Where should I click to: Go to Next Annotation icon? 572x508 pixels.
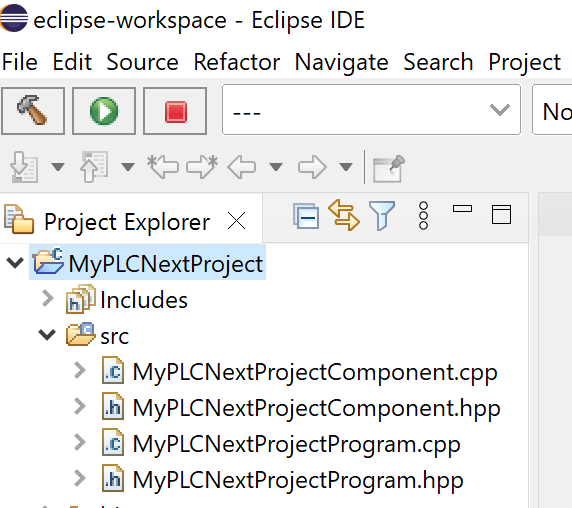(x=24, y=167)
